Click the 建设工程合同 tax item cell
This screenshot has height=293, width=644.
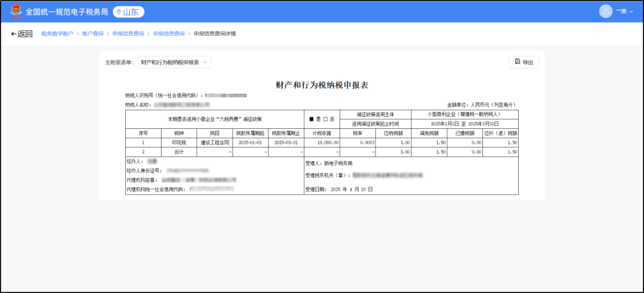click(215, 143)
